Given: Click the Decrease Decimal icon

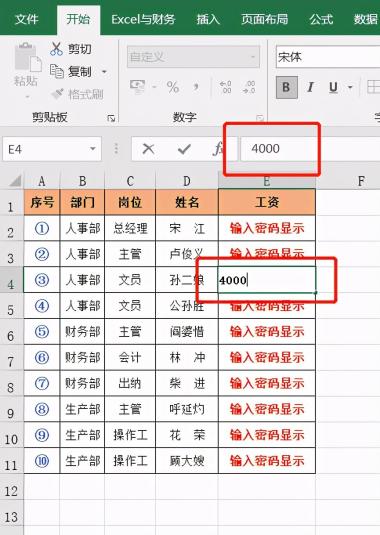Looking at the screenshot, I should tap(249, 87).
